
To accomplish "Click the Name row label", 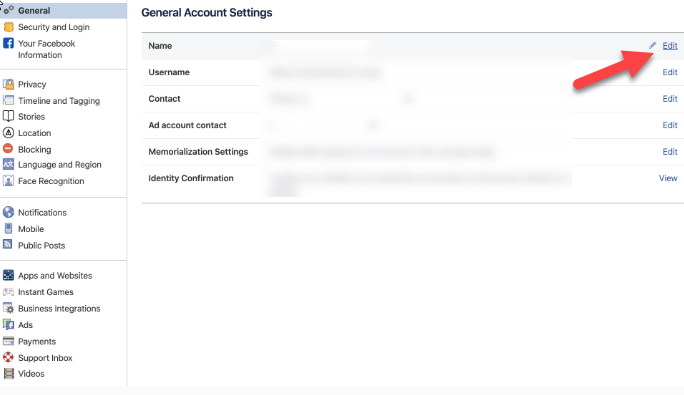I will click(160, 45).
